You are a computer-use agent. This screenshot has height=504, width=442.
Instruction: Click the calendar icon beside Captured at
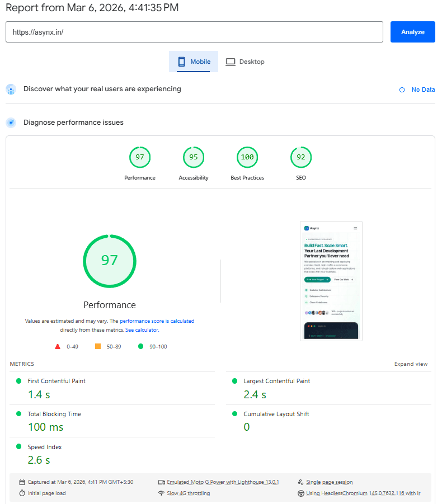pos(22,482)
